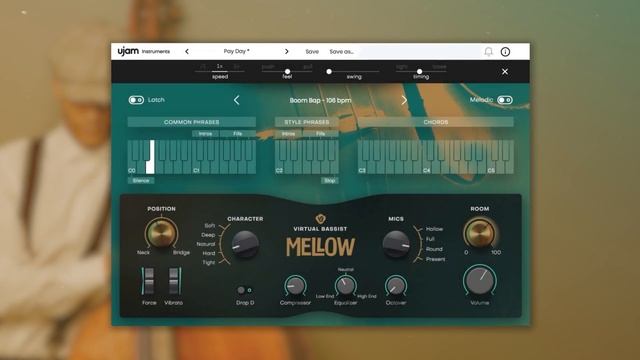Click Fills under Style Phrases

[321, 134]
